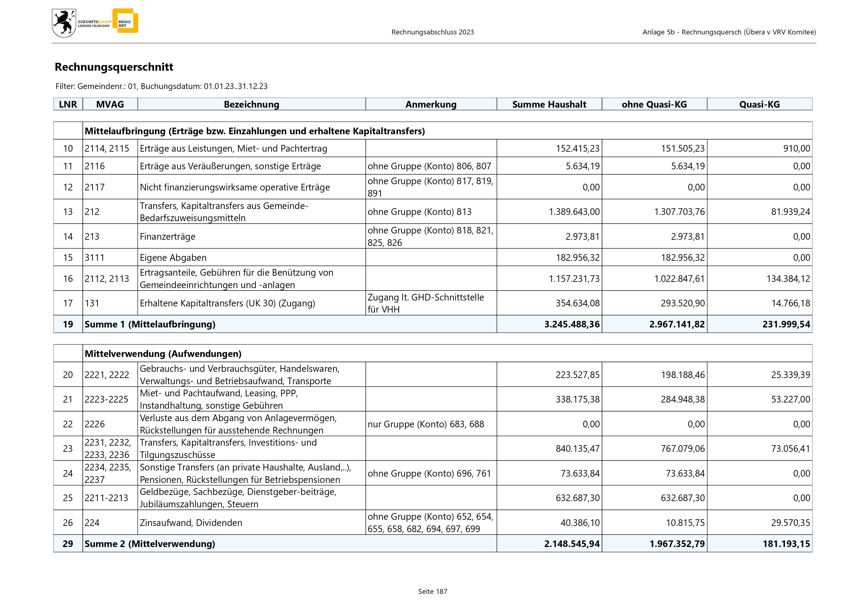Select the Summe 2 (Mittelverwendung) total row label
Viewport: 868px width, 614px height.
click(150, 544)
